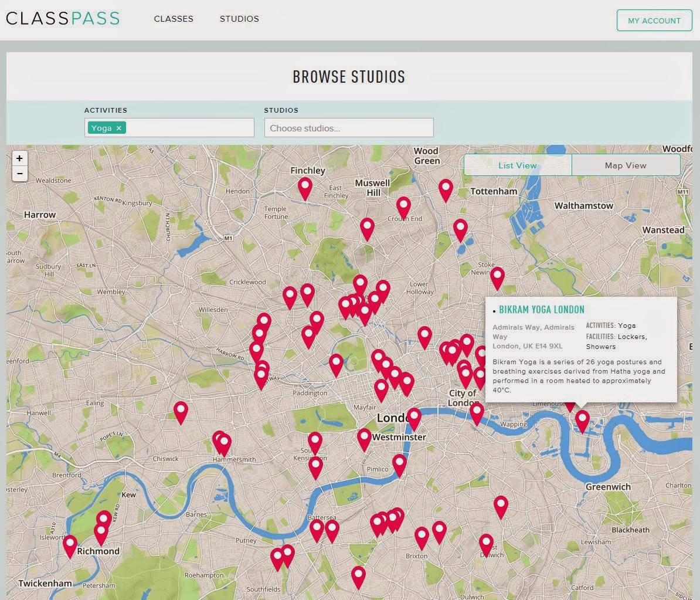
Task: Zoom out of the map with minus button
Action: point(19,174)
